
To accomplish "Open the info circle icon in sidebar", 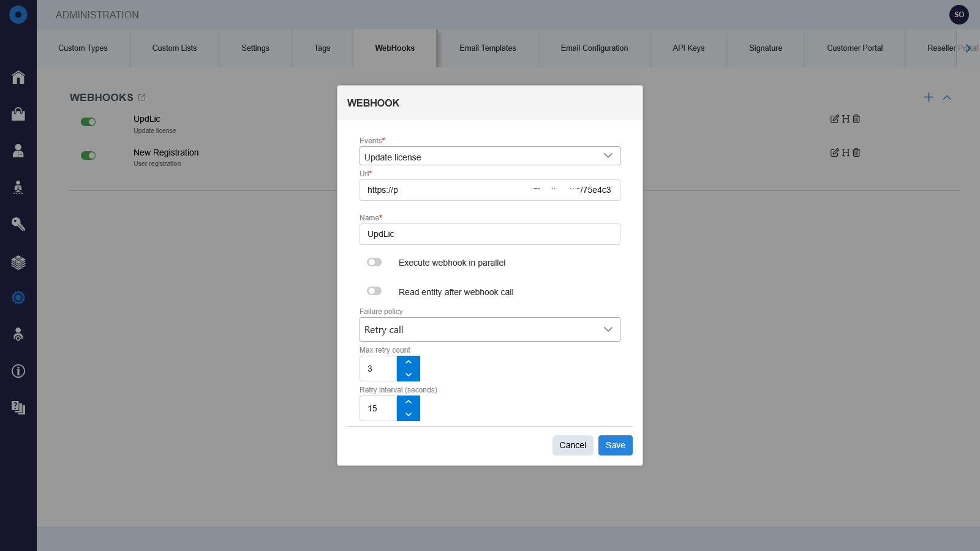I will point(18,371).
